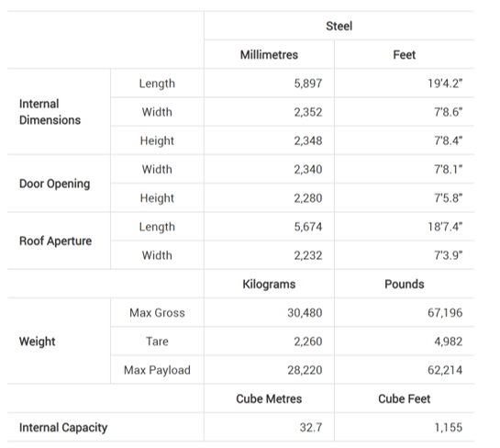Click the 7'5.8" door height value

448,198
